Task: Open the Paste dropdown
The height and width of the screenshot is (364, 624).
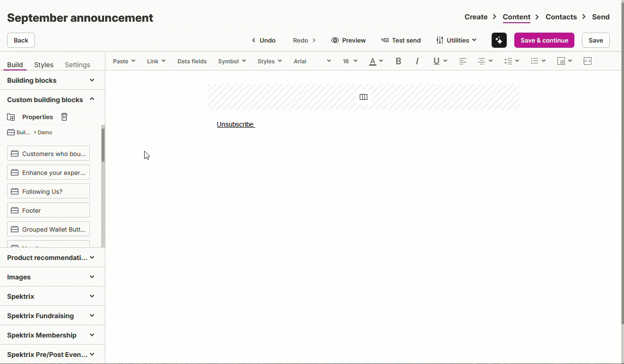Action: point(124,61)
